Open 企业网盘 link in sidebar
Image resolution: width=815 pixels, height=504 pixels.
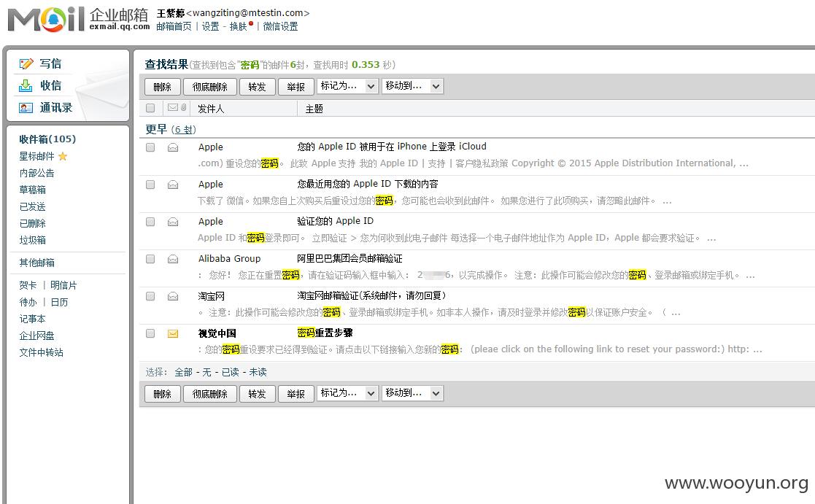pos(36,336)
